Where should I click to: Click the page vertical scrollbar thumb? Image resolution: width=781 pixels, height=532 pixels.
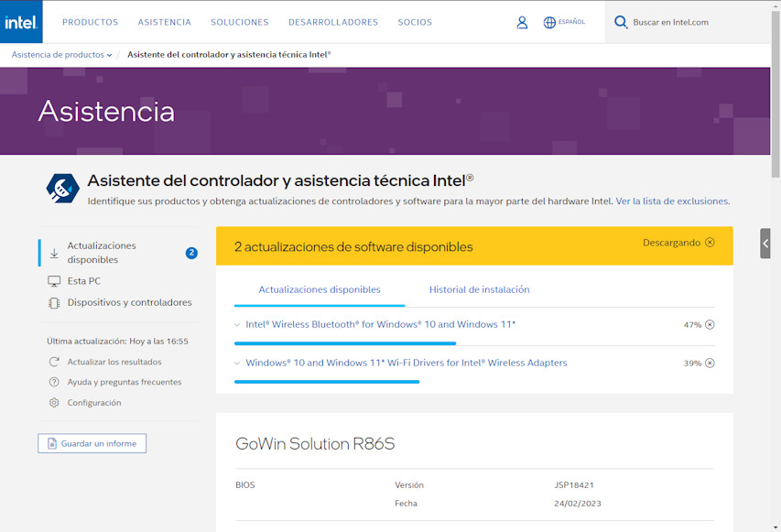776,93
